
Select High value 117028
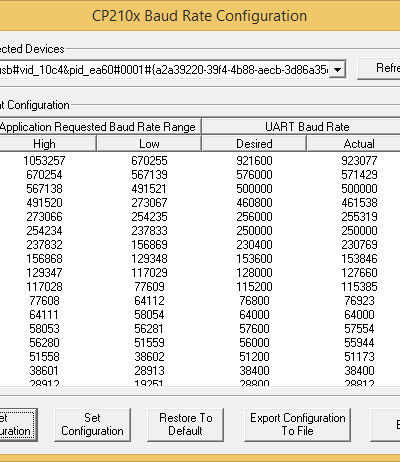coord(44,287)
